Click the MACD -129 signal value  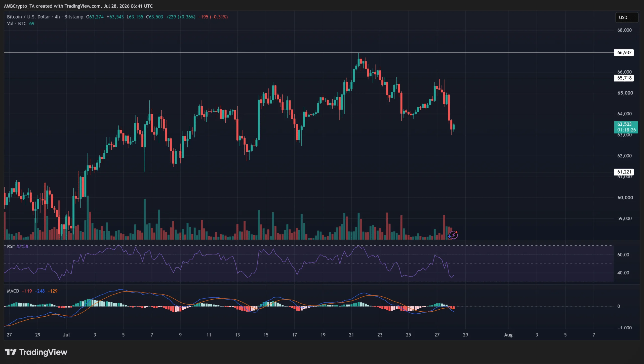pos(53,291)
